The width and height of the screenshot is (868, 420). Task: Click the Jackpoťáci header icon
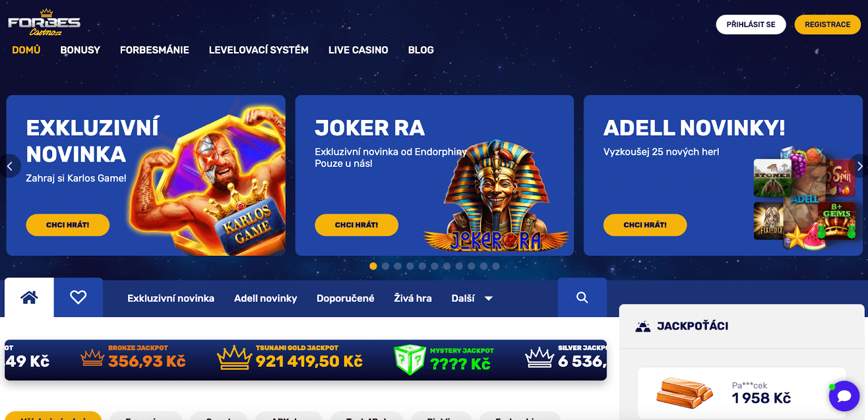point(643,326)
